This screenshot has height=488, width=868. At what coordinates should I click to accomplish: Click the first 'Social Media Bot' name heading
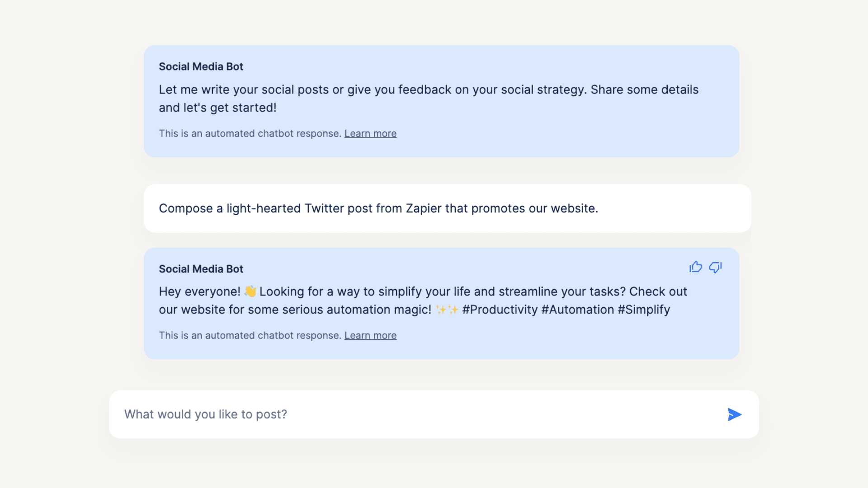(x=201, y=67)
